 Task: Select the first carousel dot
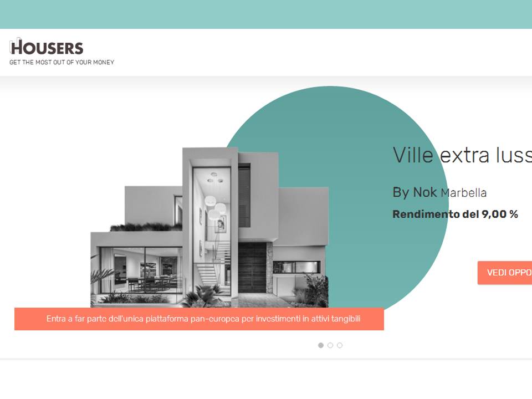click(x=321, y=345)
